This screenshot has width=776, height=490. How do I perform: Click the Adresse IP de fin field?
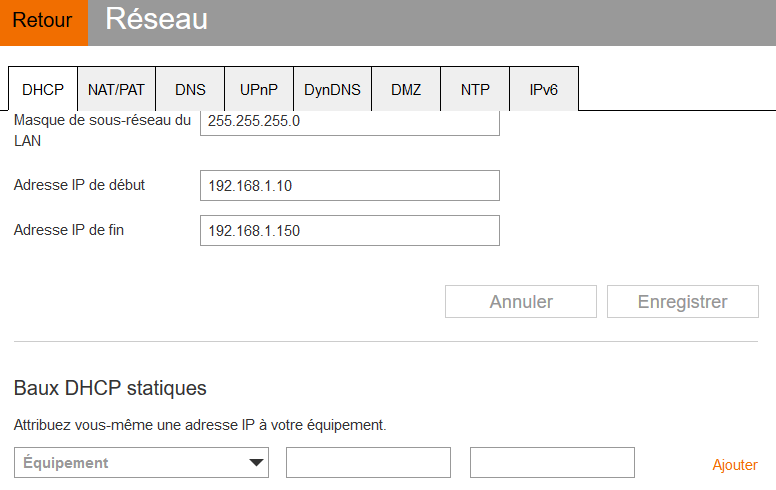point(349,231)
